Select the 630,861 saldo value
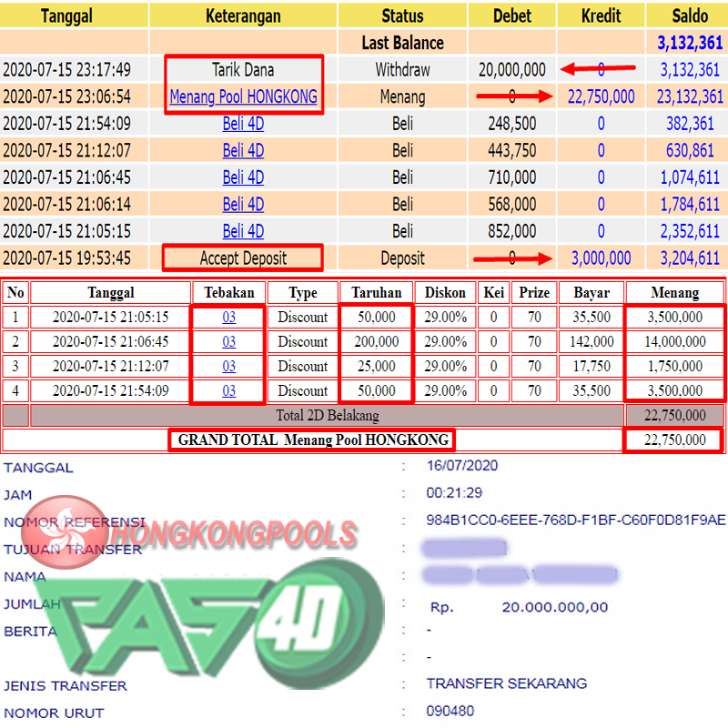Viewport: 728px width, 728px height. click(x=690, y=150)
